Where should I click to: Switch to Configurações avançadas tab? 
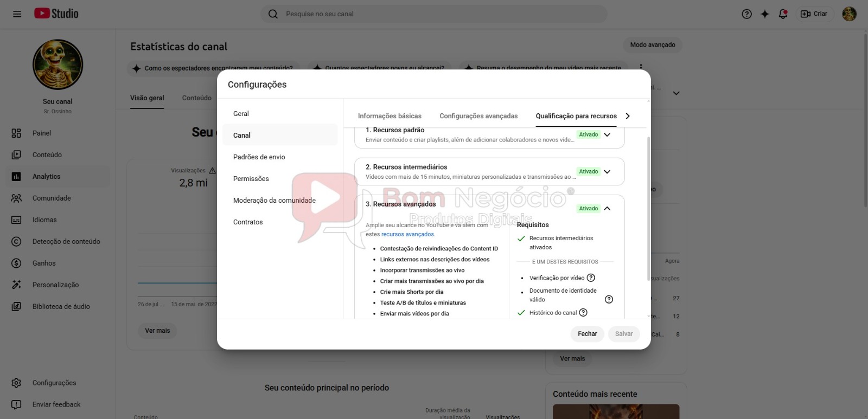pos(478,116)
